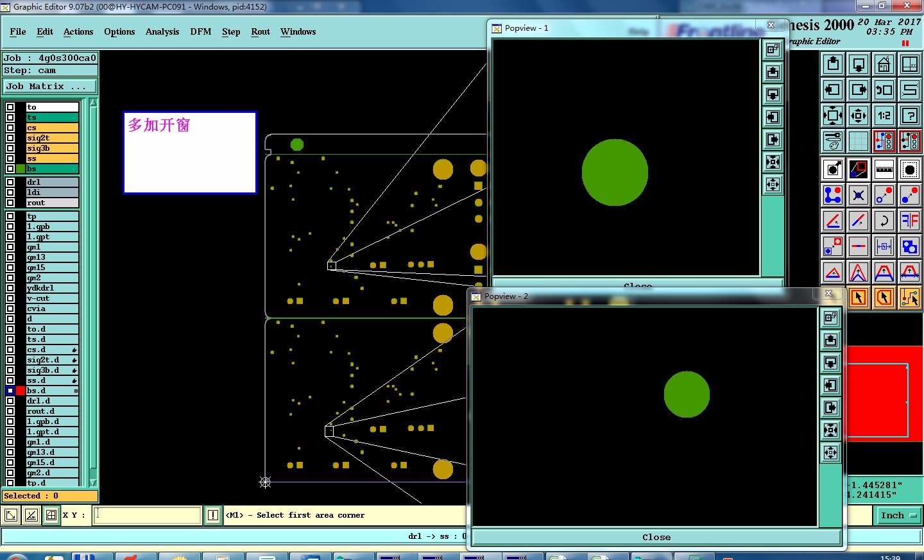The height and width of the screenshot is (560, 924).
Task: Click the Job Matrix ... button
Action: click(x=50, y=86)
